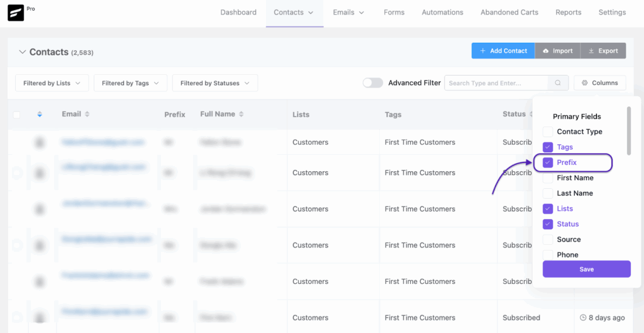Click the search magnifier icon

tap(557, 83)
